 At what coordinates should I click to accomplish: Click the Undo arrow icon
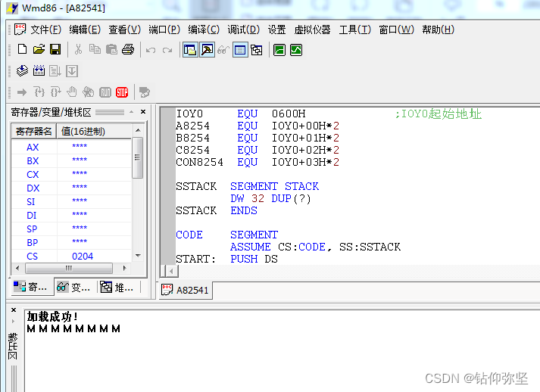click(151, 50)
